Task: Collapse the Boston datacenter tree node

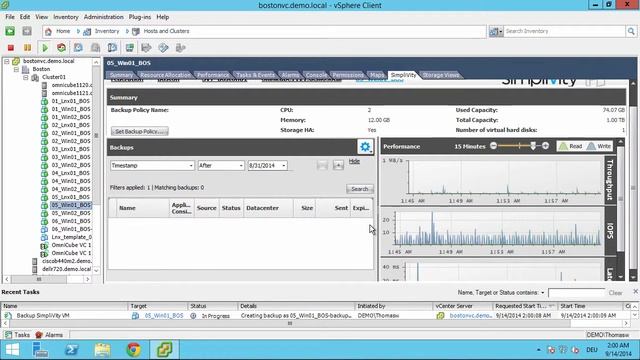Action: click(x=16, y=69)
